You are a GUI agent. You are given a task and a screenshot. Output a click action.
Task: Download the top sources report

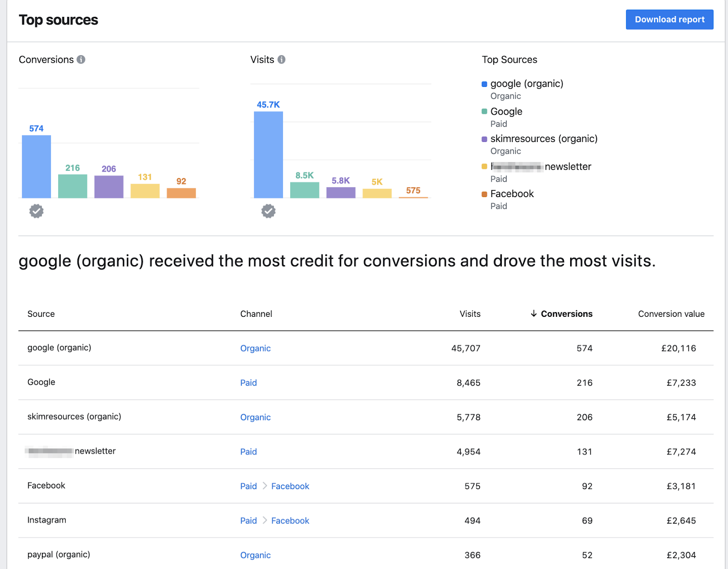[x=669, y=20]
